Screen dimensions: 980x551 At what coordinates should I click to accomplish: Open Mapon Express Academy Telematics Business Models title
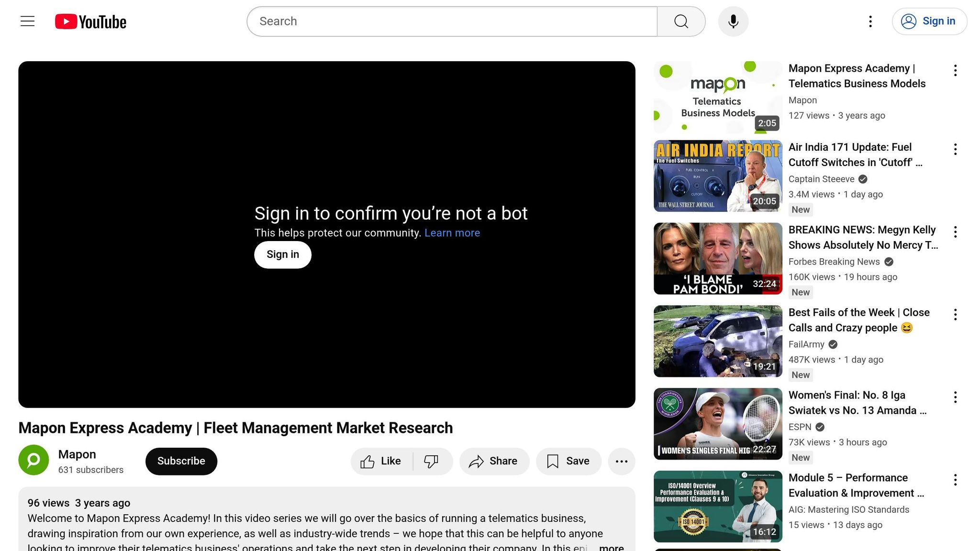[x=857, y=76]
